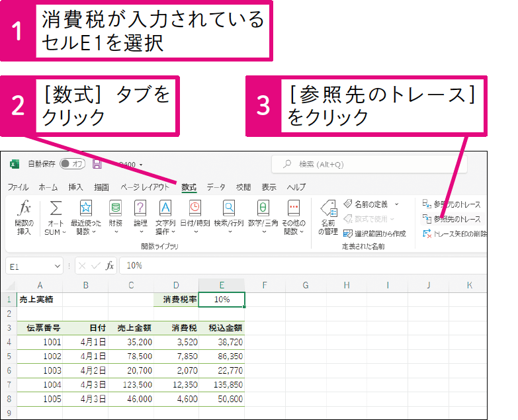
Task: Switch to the 描画 tab
Action: coord(101,187)
